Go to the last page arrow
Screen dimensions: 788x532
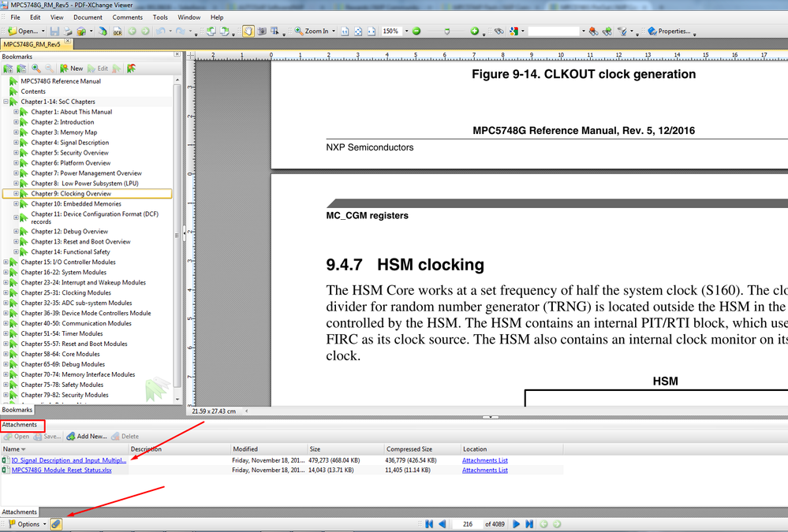[x=529, y=524]
